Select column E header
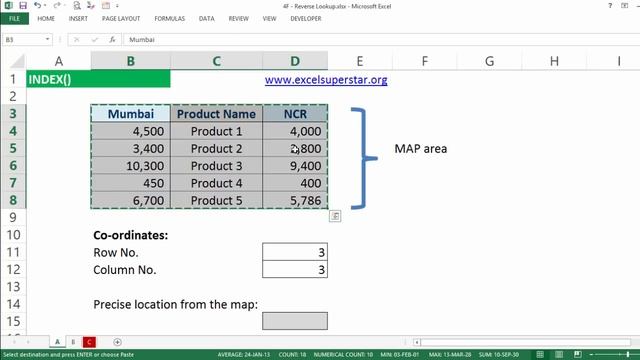640x360 pixels. [360, 61]
